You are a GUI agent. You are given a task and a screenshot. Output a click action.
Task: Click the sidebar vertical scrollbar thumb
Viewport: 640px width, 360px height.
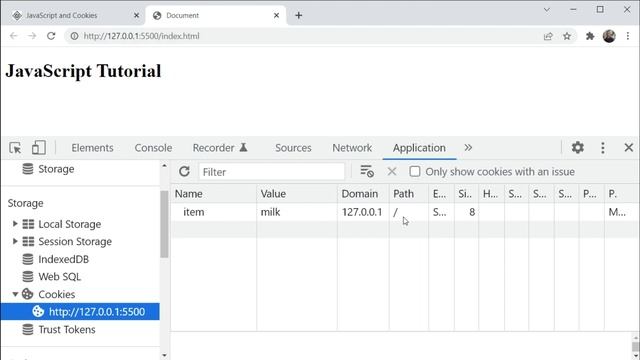point(164,224)
